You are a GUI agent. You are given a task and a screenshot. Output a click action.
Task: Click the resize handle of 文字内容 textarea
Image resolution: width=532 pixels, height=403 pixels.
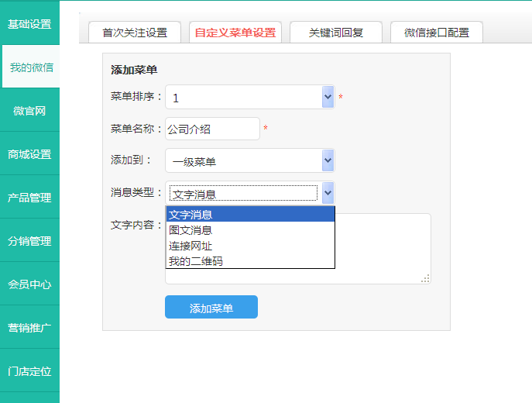click(425, 279)
